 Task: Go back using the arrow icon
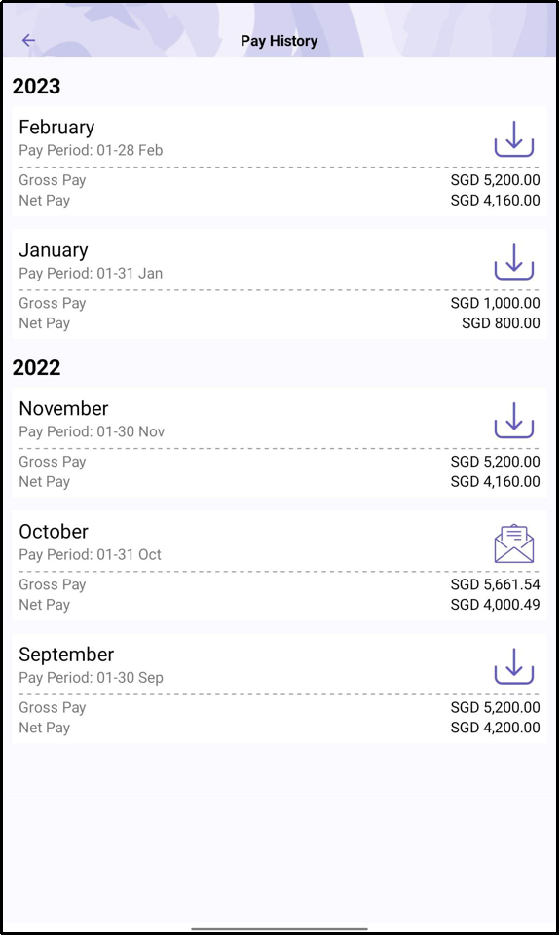tap(28, 41)
